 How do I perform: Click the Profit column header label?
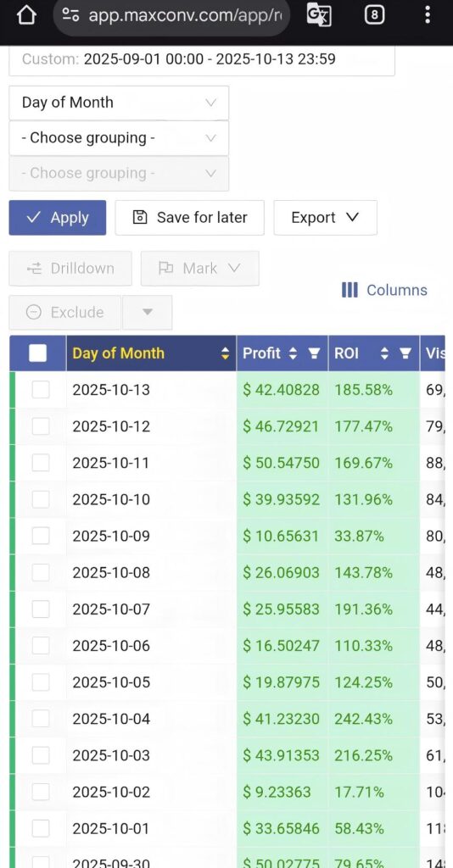pos(262,353)
